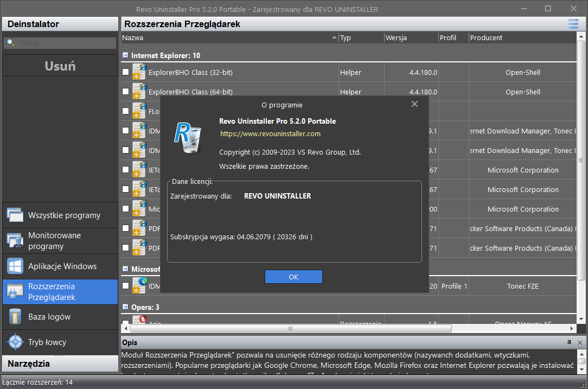
Task: Open Aplikacje Windows label
Action: (62, 266)
